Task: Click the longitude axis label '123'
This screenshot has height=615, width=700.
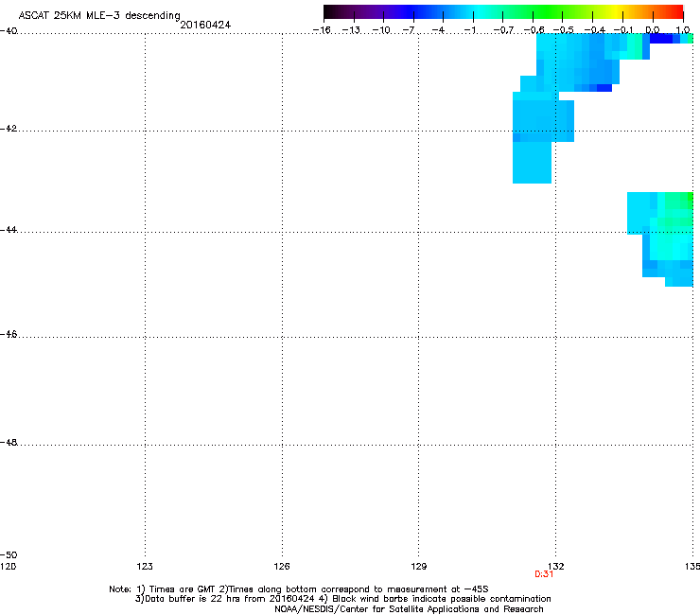Action: pos(145,567)
